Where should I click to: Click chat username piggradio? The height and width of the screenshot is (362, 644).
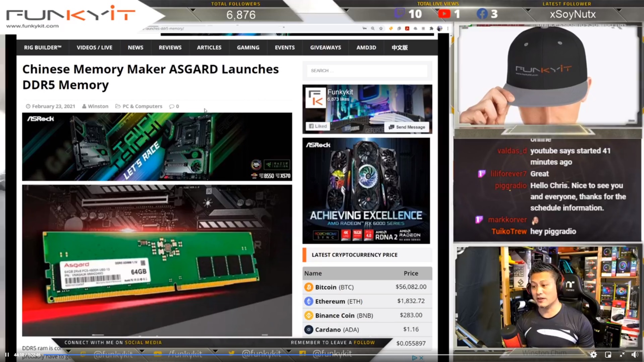point(511,186)
